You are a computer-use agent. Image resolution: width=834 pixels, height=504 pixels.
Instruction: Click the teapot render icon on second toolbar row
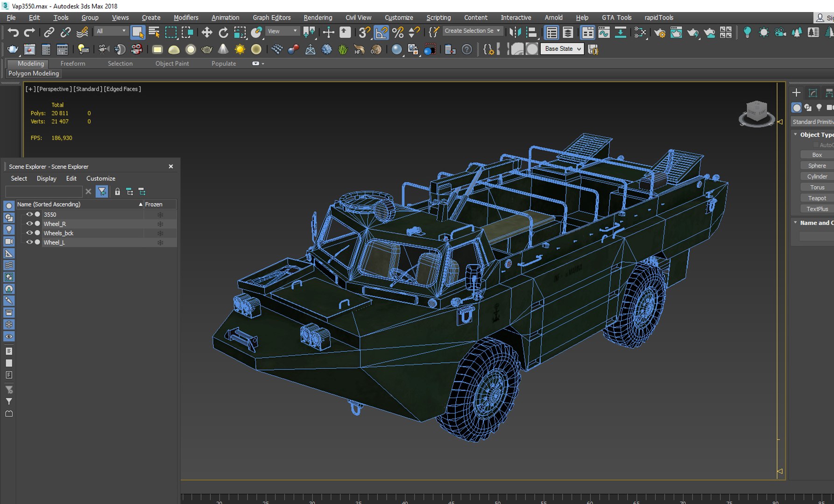pyautogui.click(x=13, y=49)
